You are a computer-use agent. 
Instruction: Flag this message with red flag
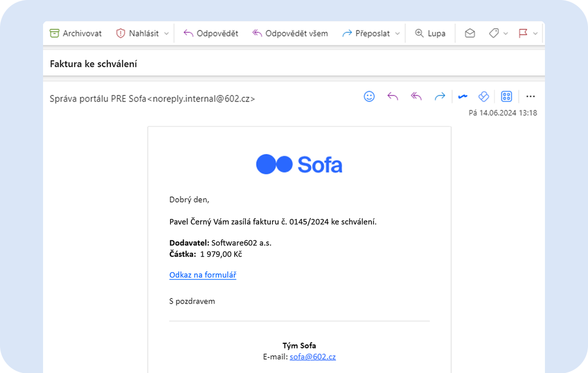tap(523, 33)
